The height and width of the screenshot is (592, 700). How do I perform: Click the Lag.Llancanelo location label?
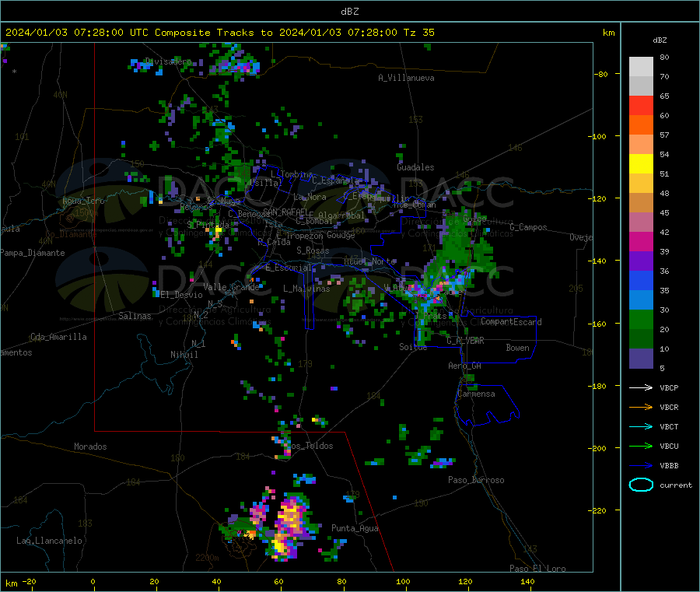[x=49, y=541]
